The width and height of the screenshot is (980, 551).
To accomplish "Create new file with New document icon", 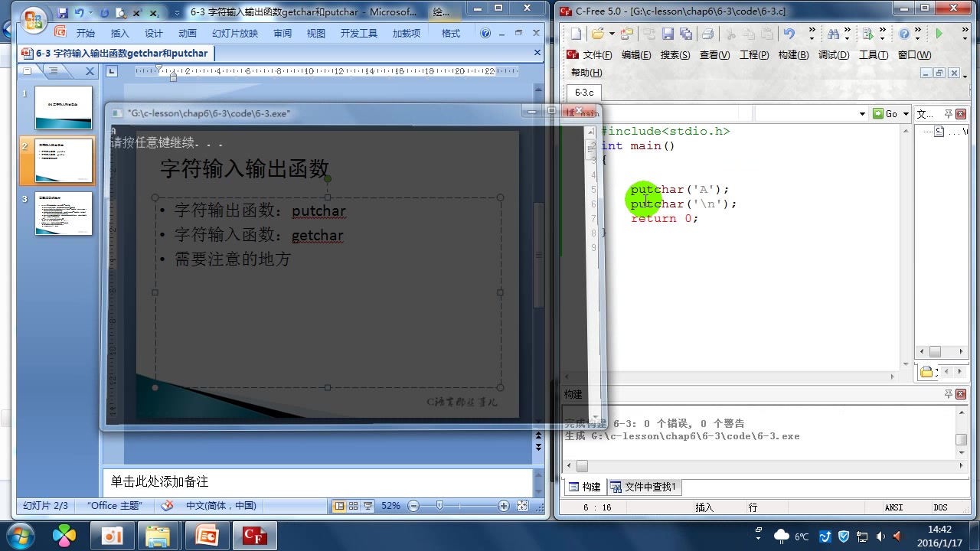I will [x=577, y=34].
